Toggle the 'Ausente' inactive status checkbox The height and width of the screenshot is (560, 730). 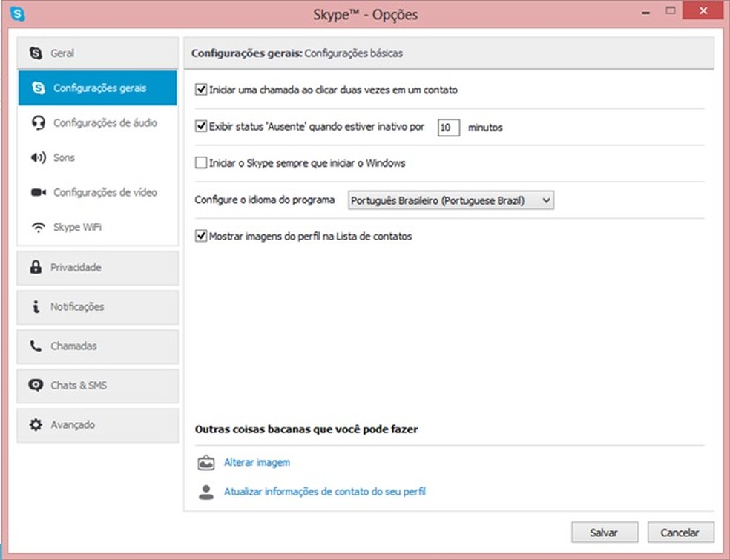[201, 127]
